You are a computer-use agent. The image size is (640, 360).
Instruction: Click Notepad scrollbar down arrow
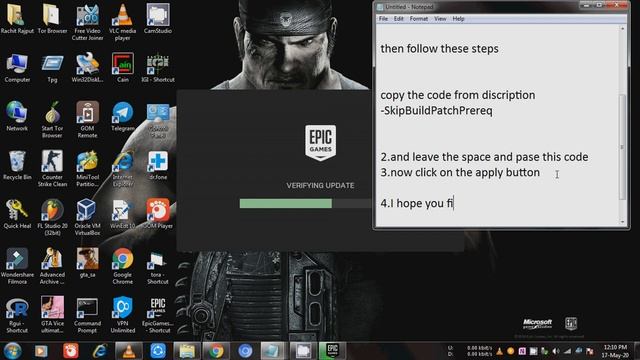pyautogui.click(x=622, y=222)
